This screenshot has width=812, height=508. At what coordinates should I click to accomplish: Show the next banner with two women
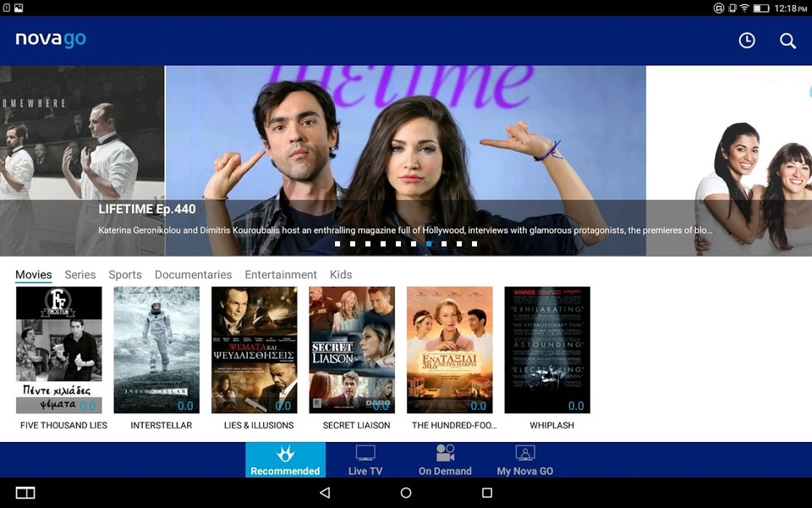click(x=729, y=161)
